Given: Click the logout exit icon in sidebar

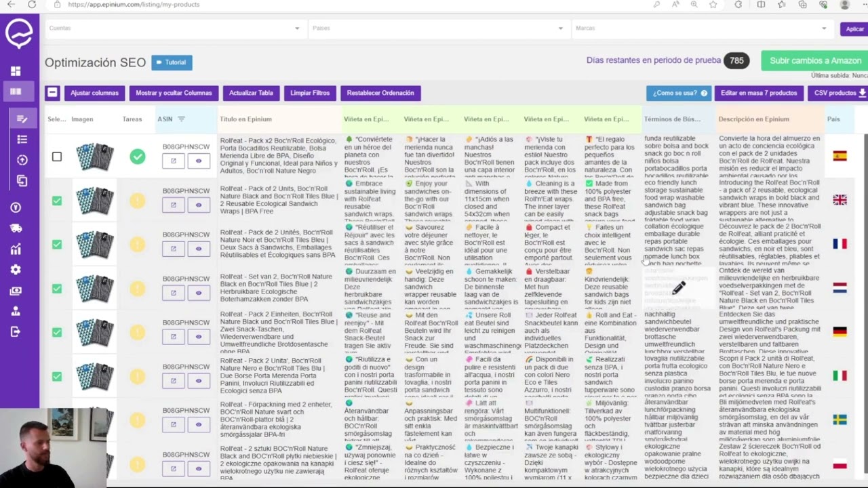Looking at the screenshot, I should pyautogui.click(x=16, y=331).
